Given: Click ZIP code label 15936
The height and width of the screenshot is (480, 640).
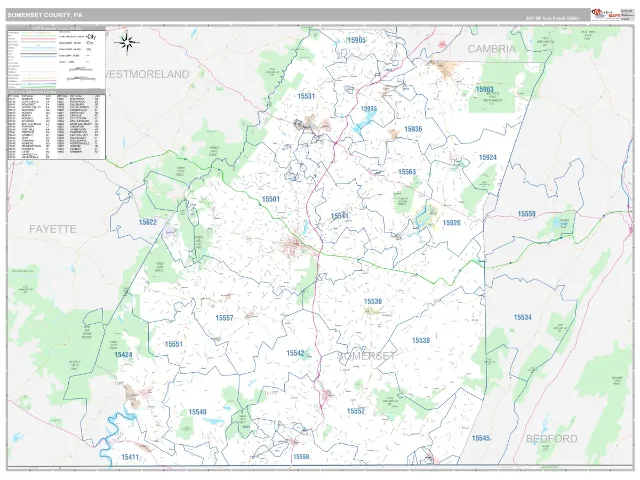Looking at the screenshot, I should (413, 129).
